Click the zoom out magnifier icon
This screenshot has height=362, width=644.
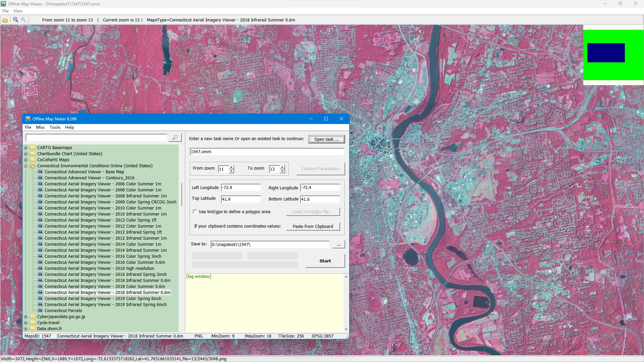tap(15, 20)
